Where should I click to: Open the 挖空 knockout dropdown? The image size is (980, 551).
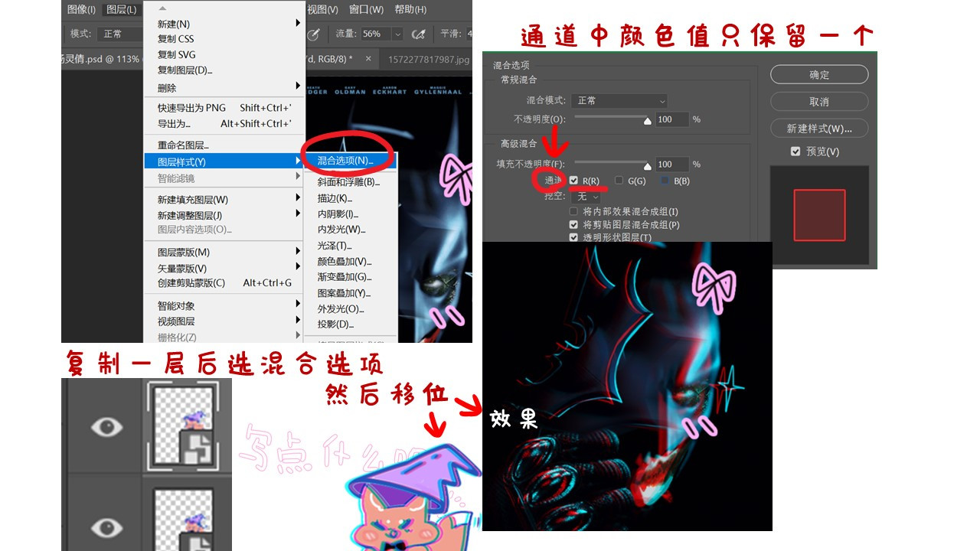[588, 197]
